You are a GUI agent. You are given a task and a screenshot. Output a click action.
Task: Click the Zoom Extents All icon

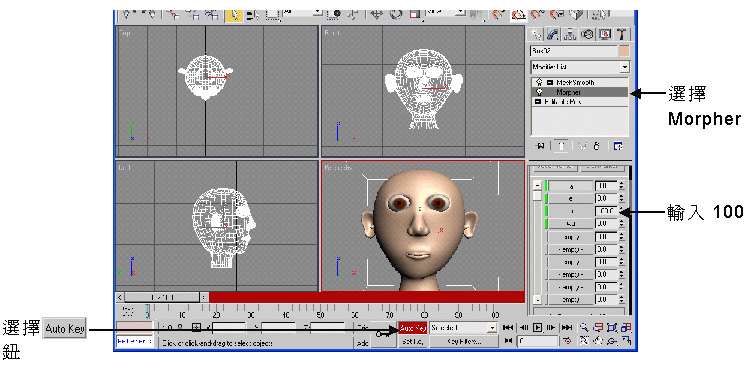(626, 328)
